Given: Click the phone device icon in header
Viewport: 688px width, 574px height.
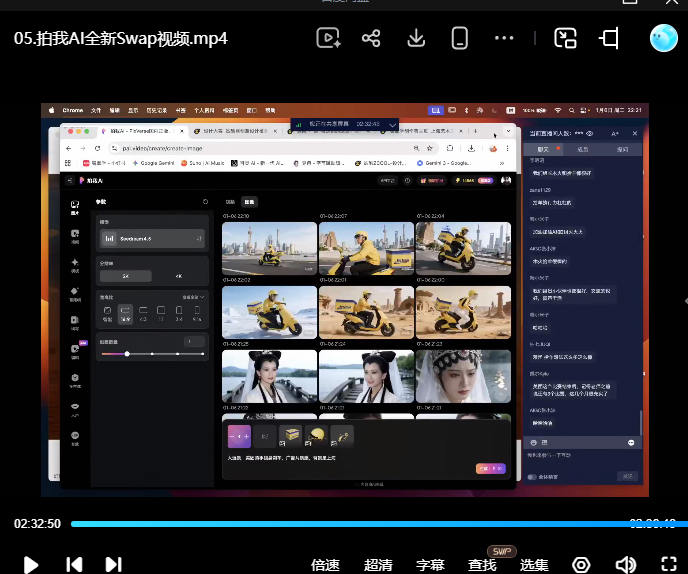Looking at the screenshot, I should click(x=459, y=38).
